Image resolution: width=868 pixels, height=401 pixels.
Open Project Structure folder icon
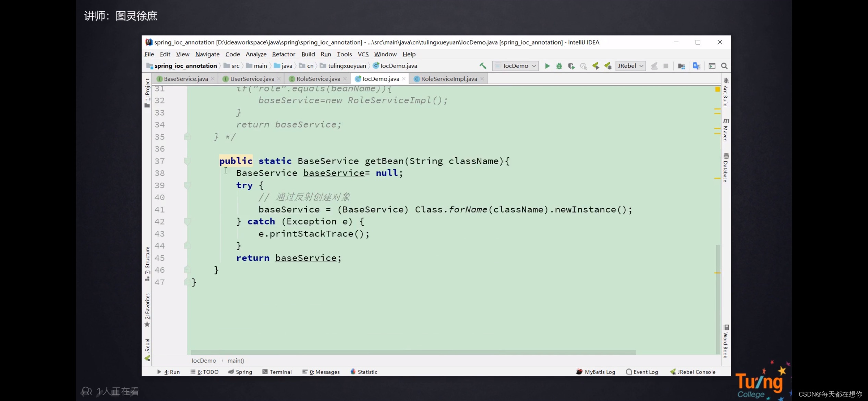click(x=682, y=66)
